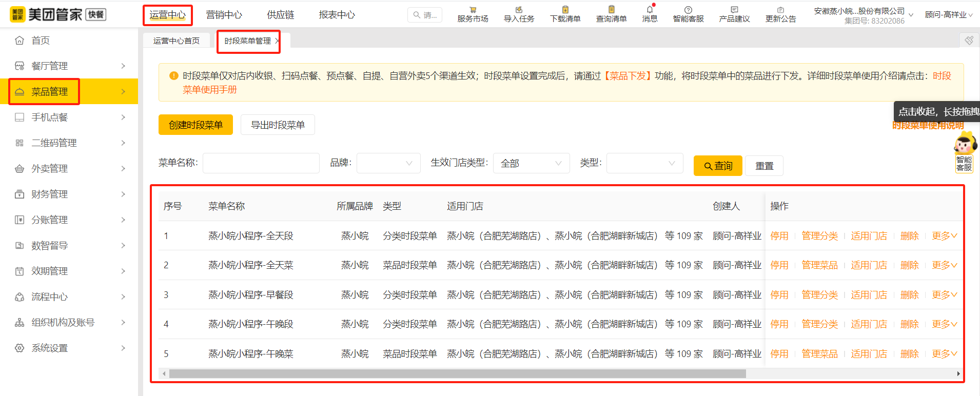Screen dimensions: 980x396
Task: Click 停用 for 蒸小皖小程序-全天段
Action: coord(779,236)
